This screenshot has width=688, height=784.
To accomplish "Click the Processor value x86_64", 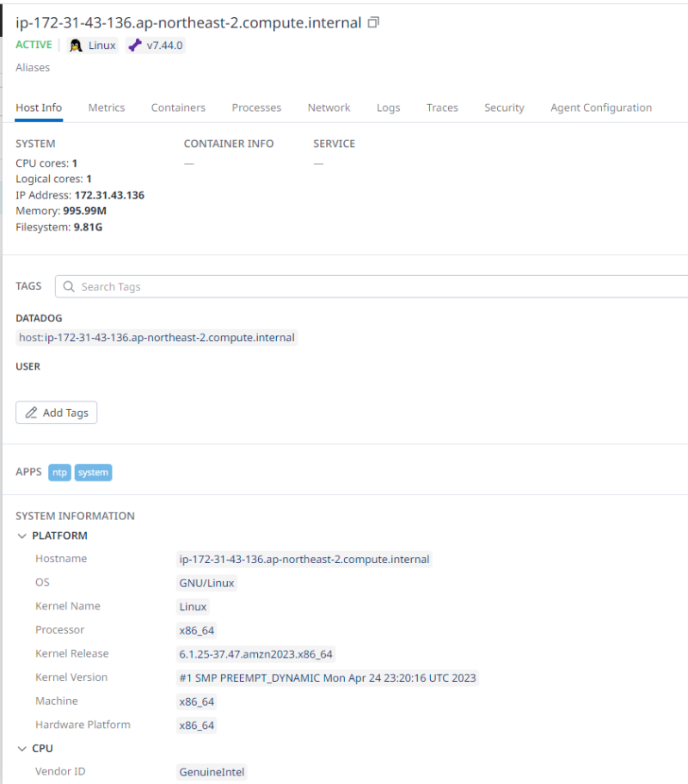I will [x=197, y=630].
